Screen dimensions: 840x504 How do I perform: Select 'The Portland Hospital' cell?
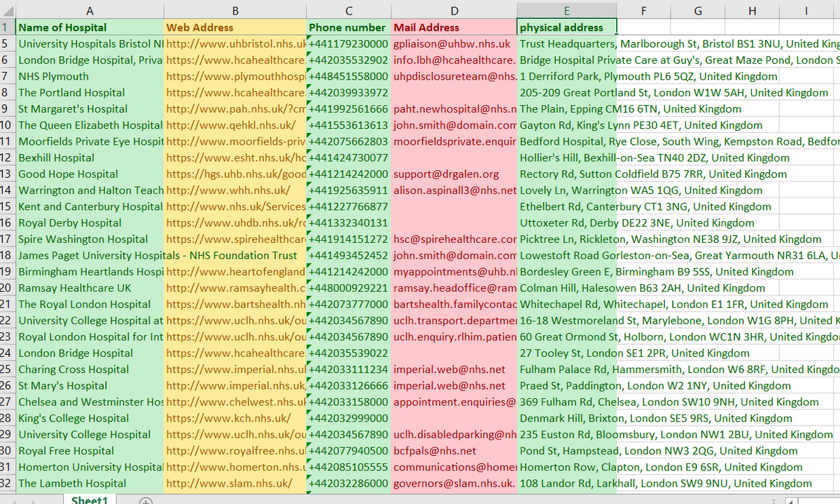tap(89, 92)
